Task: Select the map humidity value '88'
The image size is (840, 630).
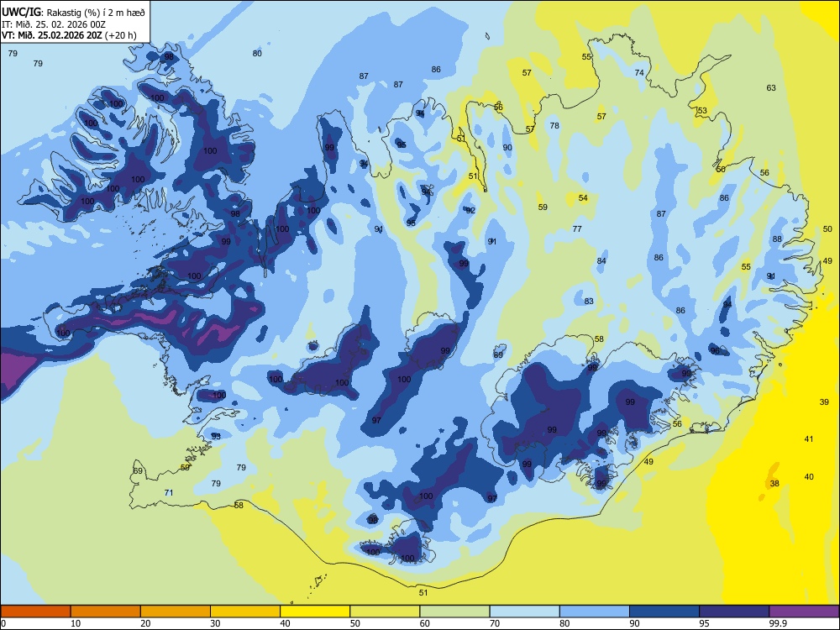Action: pos(777,239)
